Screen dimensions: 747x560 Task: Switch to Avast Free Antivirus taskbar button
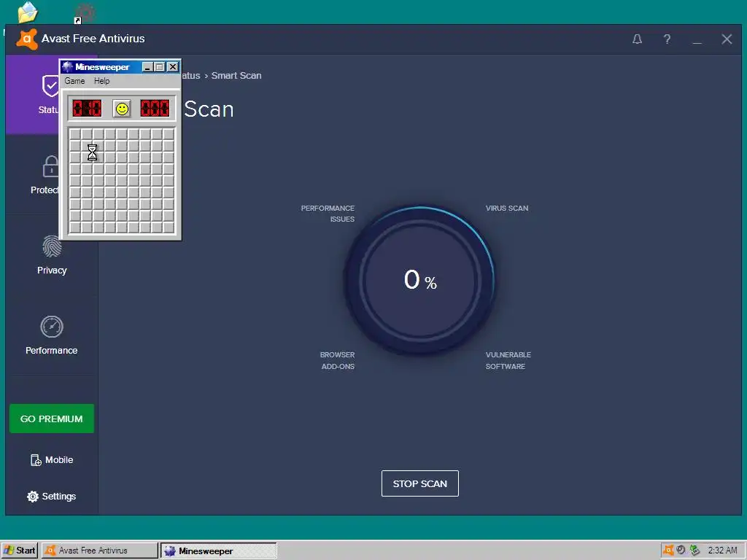point(99,551)
